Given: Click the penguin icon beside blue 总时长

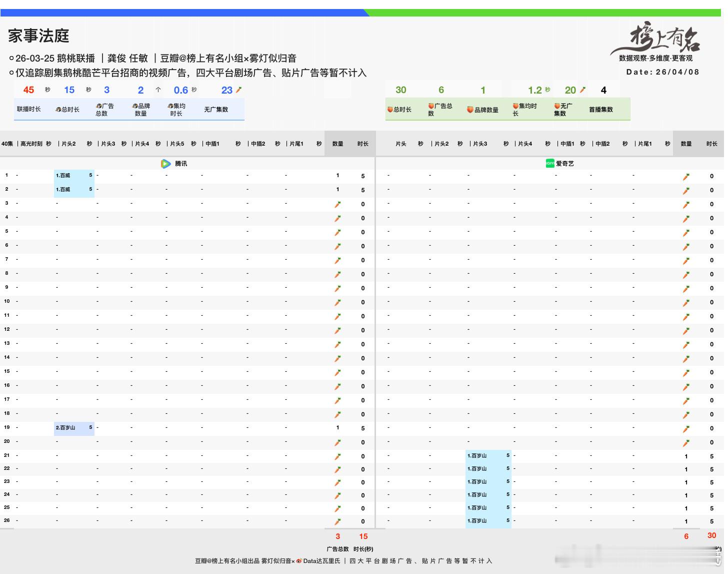Looking at the screenshot, I should coord(58,110).
